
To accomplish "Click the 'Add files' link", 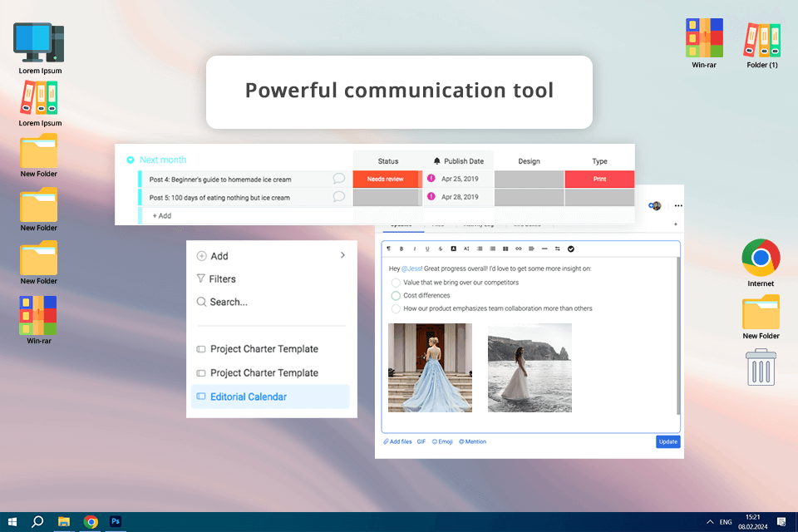I will (397, 441).
